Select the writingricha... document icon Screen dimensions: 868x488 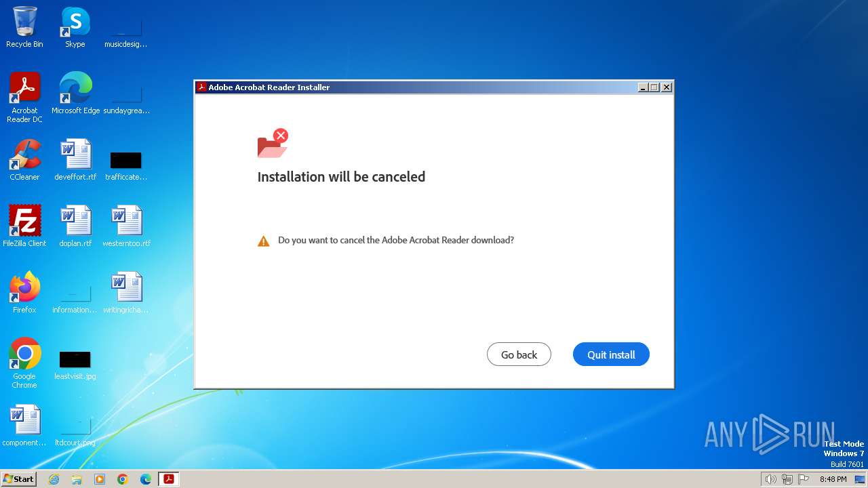pos(126,293)
